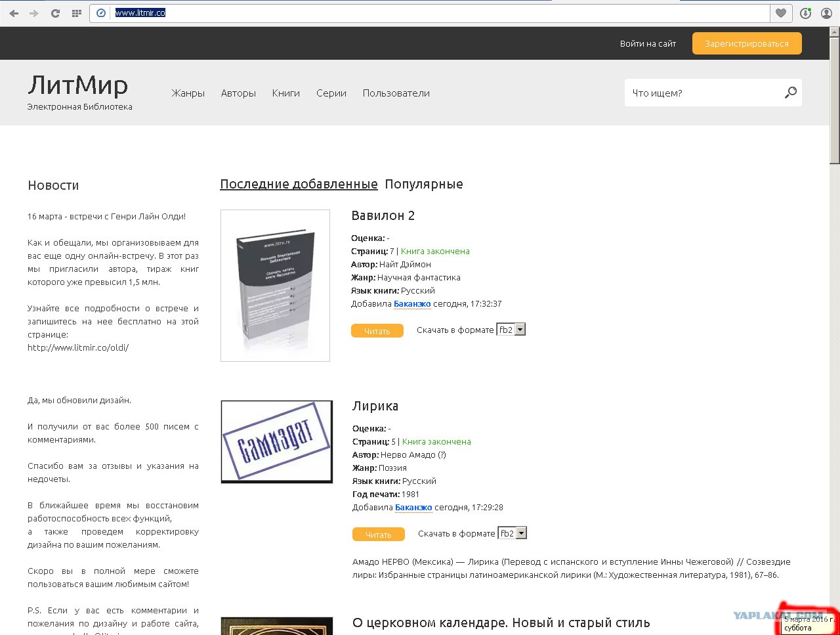Open the browser profile icon

(827, 13)
